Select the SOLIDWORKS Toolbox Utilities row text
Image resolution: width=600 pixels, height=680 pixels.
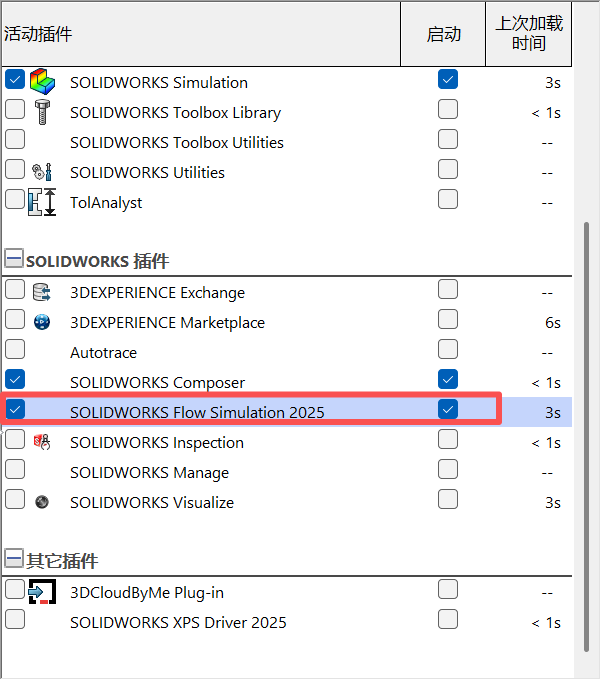pyautogui.click(x=177, y=143)
